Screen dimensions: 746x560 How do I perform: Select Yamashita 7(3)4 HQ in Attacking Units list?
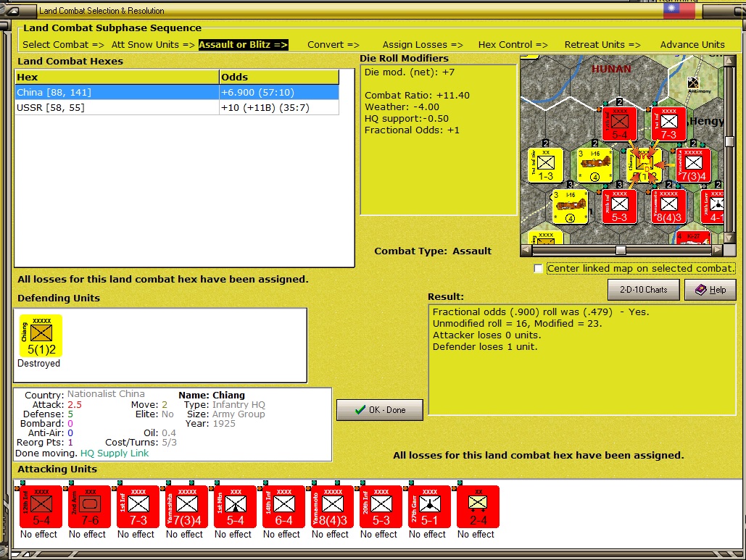point(186,506)
